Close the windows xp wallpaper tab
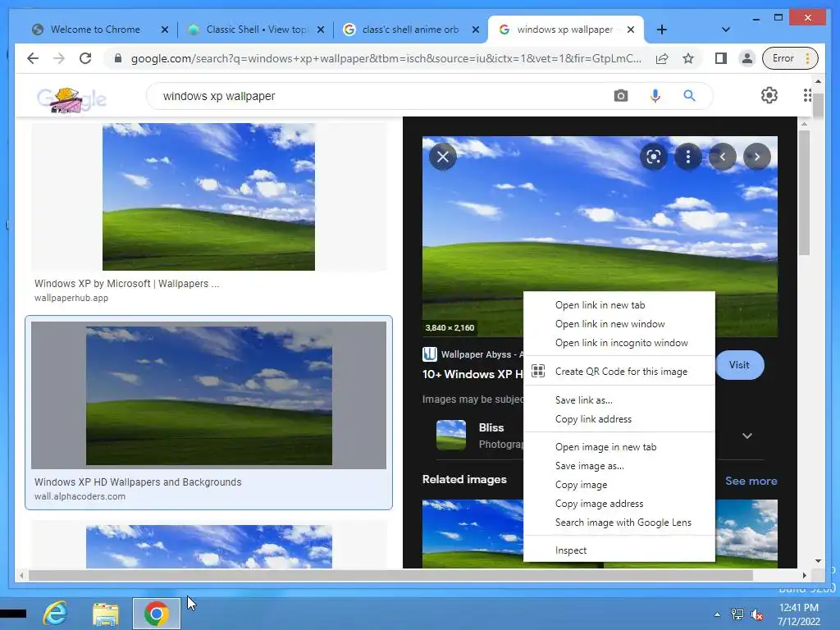 click(x=631, y=30)
